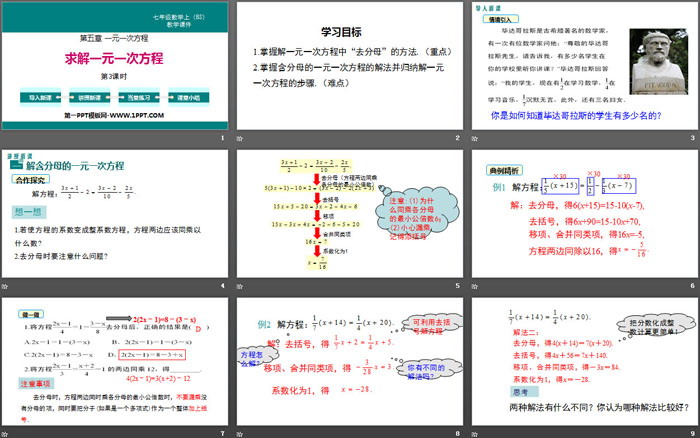Click the Pythagoras bust photo on slide 3
This screenshot has height=438, width=700.
[x=658, y=62]
